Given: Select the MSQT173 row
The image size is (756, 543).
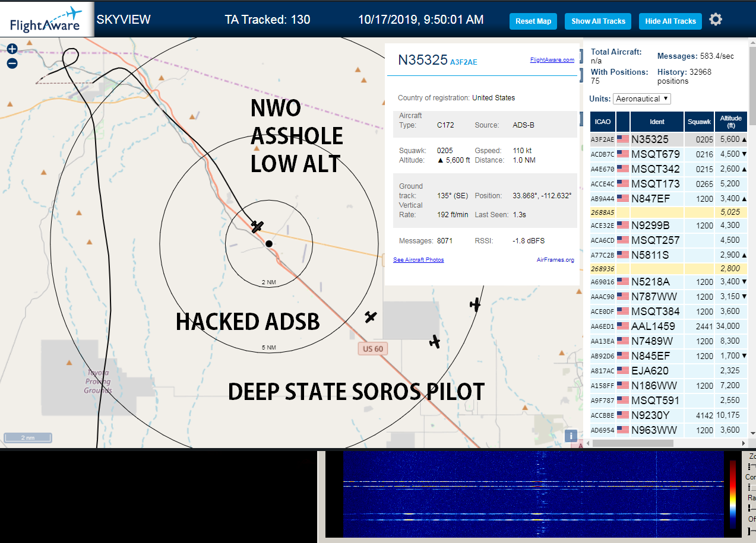Looking at the screenshot, I should pyautogui.click(x=669, y=184).
